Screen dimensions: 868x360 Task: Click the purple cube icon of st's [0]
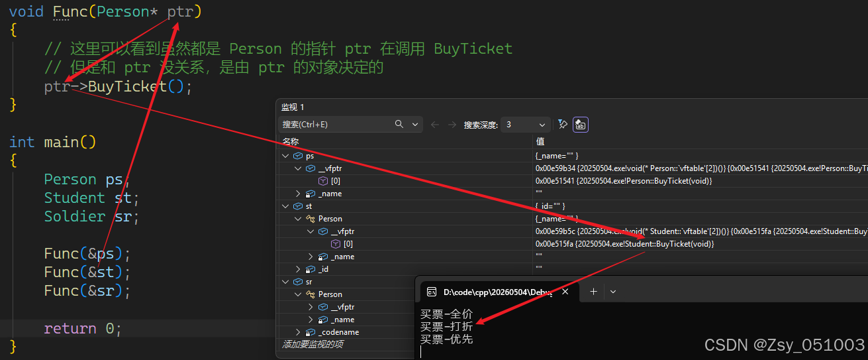pyautogui.click(x=336, y=244)
